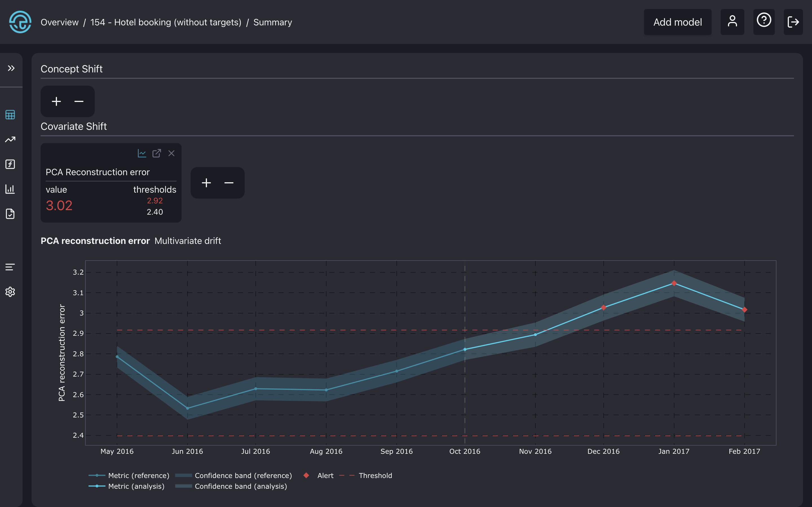This screenshot has height=507, width=812.
Task: Add a Covariate Shift metric with plus
Action: [x=206, y=183]
